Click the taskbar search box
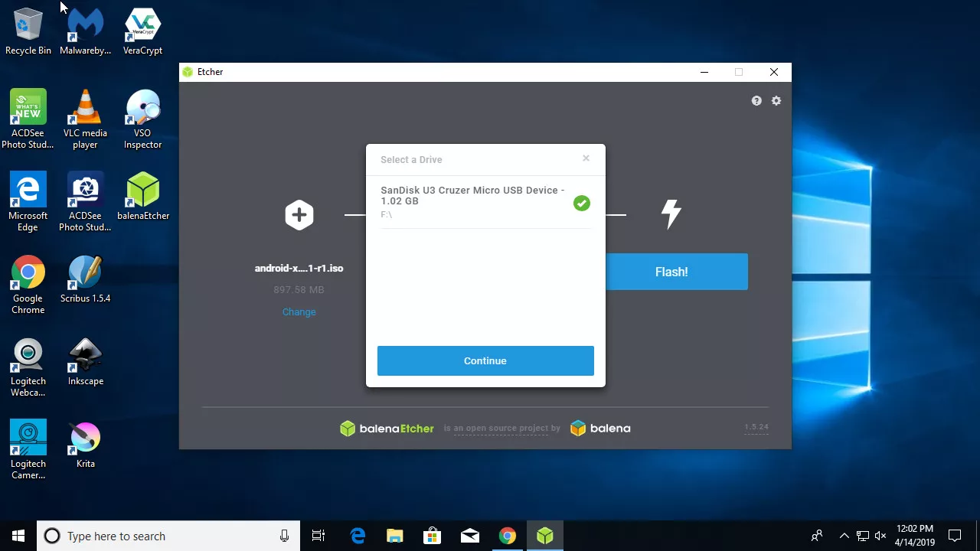Viewport: 980px width, 551px height. click(168, 536)
